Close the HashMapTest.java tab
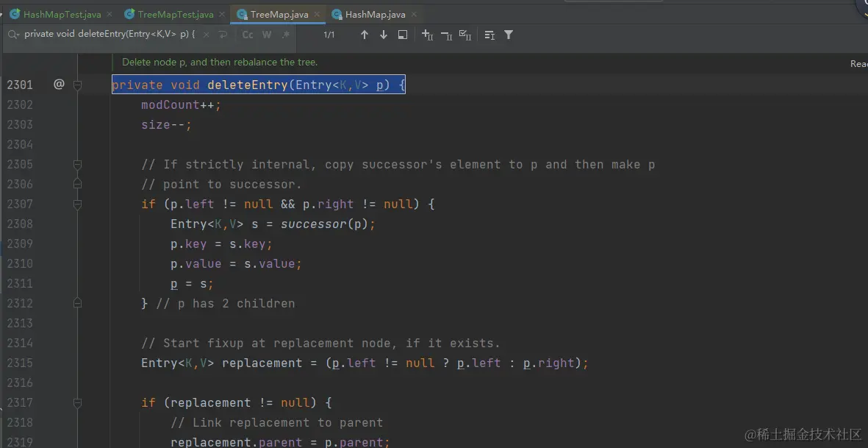 coord(110,15)
